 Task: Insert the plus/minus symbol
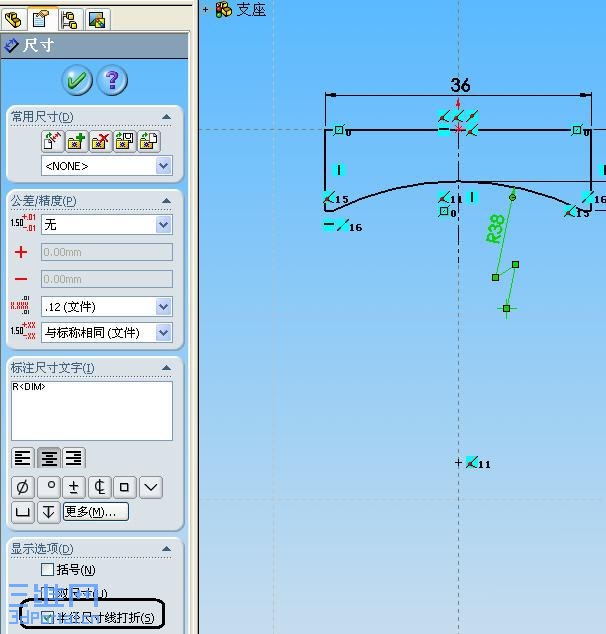(74, 487)
